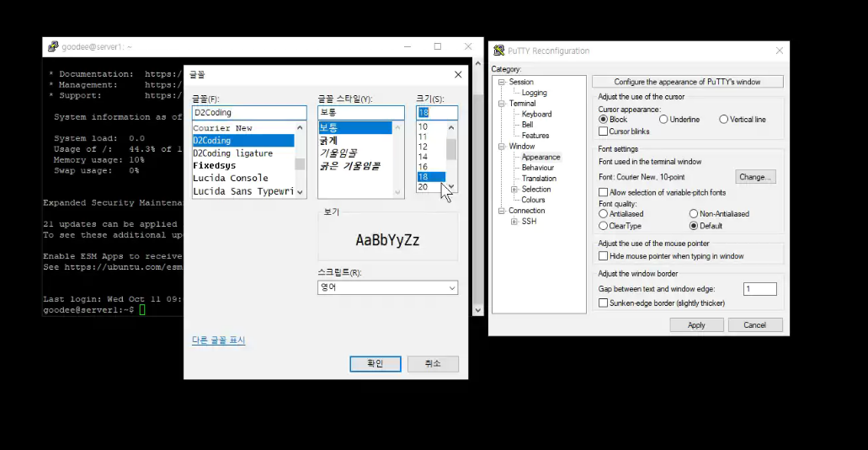868x450 pixels.
Task: Select 기울임꼴 font style
Action: (x=355, y=153)
